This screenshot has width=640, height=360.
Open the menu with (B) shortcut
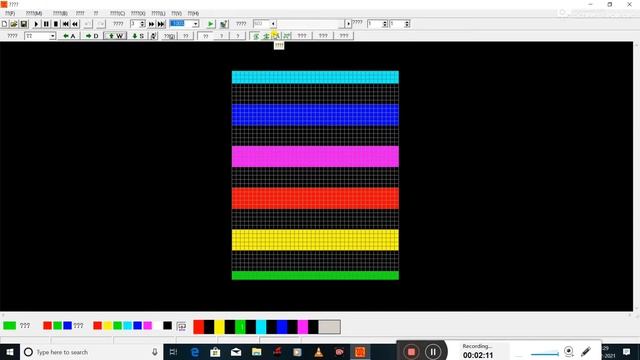pos(60,13)
